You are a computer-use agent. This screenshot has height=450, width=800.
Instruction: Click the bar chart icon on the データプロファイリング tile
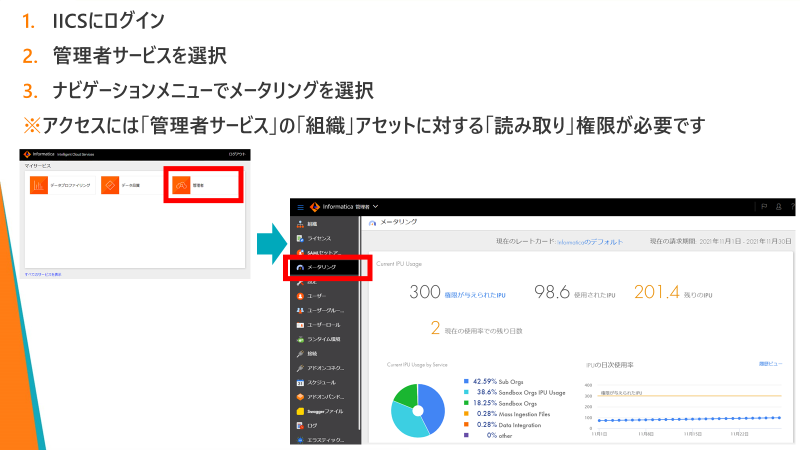(39, 185)
